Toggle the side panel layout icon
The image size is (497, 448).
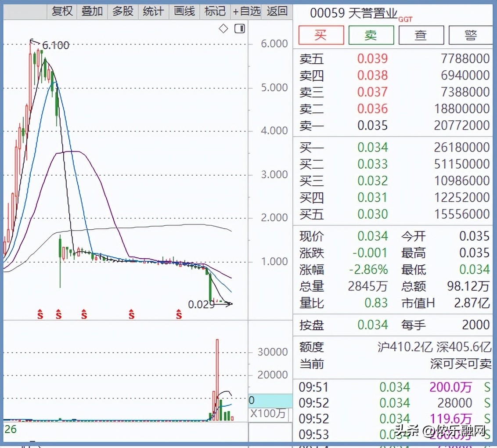pyautogui.click(x=240, y=29)
